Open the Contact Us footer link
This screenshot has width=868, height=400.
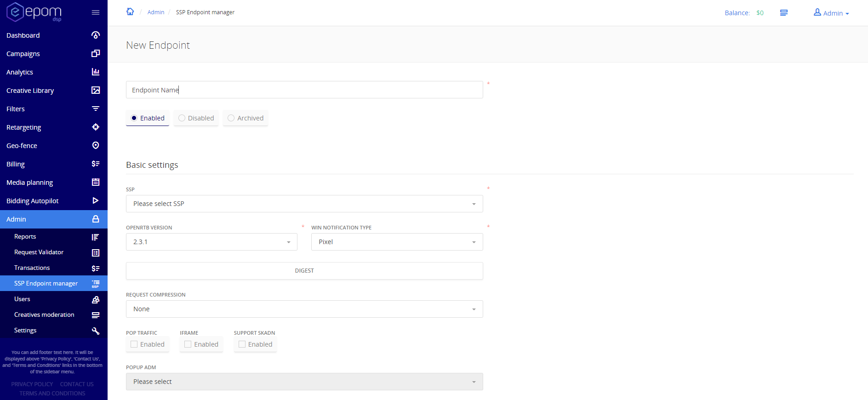[77, 384]
